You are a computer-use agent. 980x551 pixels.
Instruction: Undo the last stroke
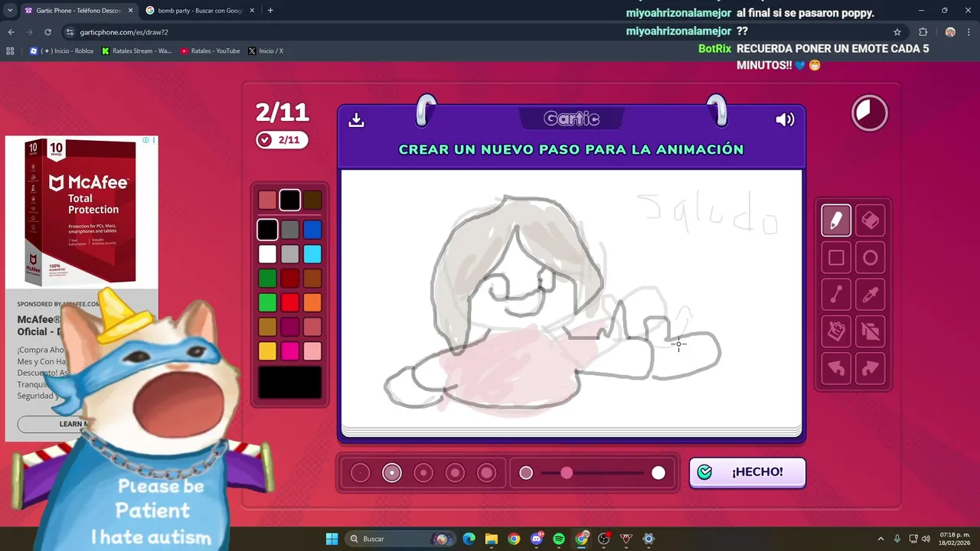(836, 368)
